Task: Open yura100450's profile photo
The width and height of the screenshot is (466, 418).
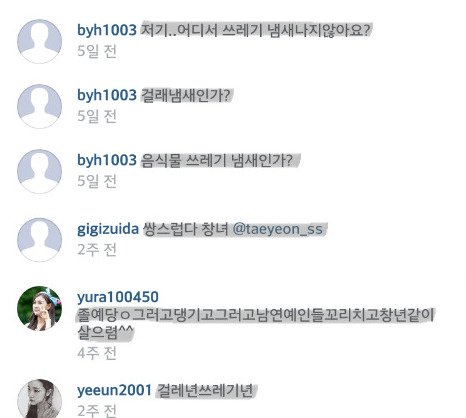Action: coord(39,308)
